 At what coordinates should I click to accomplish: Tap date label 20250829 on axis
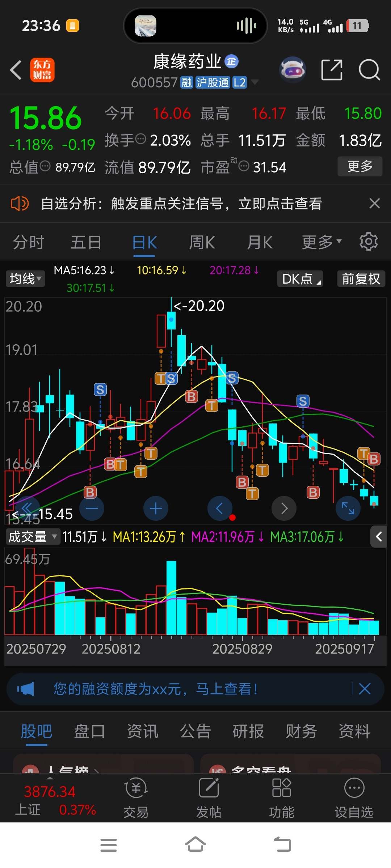point(242,649)
